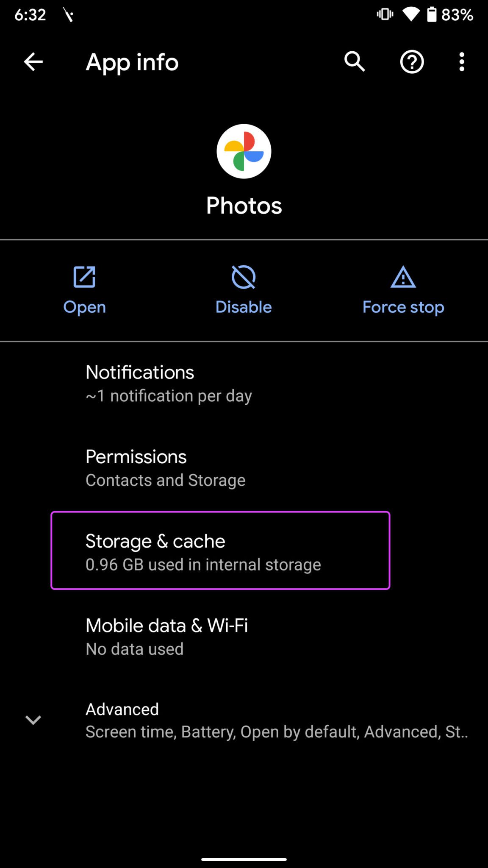Expand the Advanced section chevron
This screenshot has width=488, height=868.
tap(33, 719)
